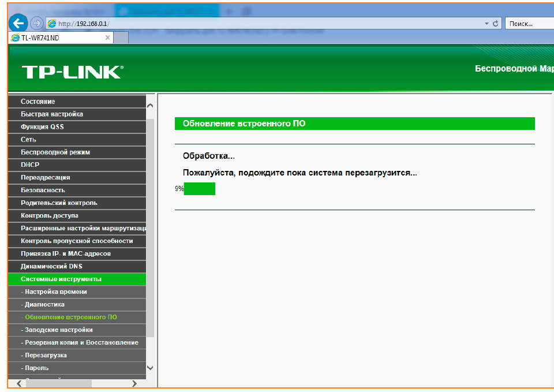The height and width of the screenshot is (392, 554).
Task: Open a new blank browser tab
Action: coord(121,38)
